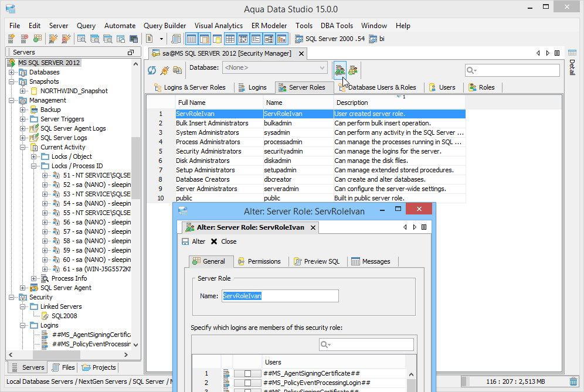Image resolution: width=584 pixels, height=392 pixels.
Task: Open the ER Modeler menu
Action: [x=269, y=26]
